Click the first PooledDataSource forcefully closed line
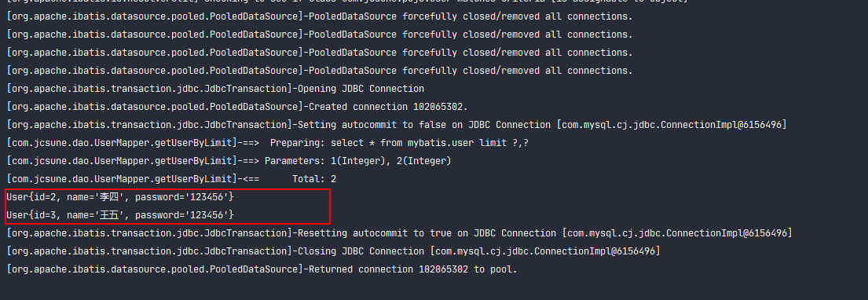This screenshot has height=300, width=868. 320,16
